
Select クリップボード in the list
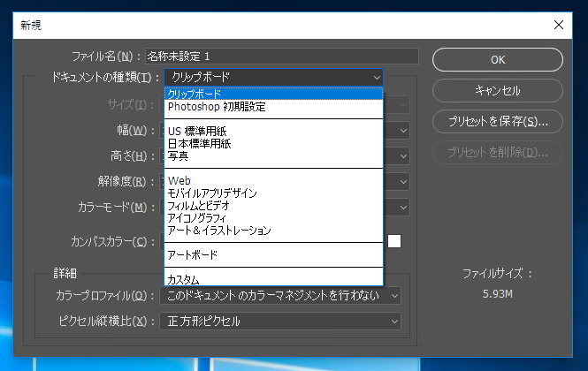pyautogui.click(x=274, y=94)
